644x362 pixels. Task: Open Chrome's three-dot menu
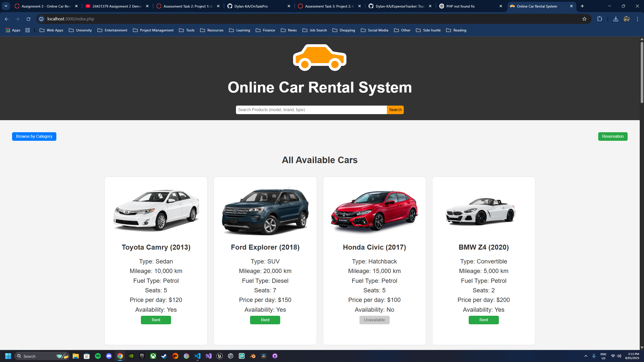tap(637, 19)
